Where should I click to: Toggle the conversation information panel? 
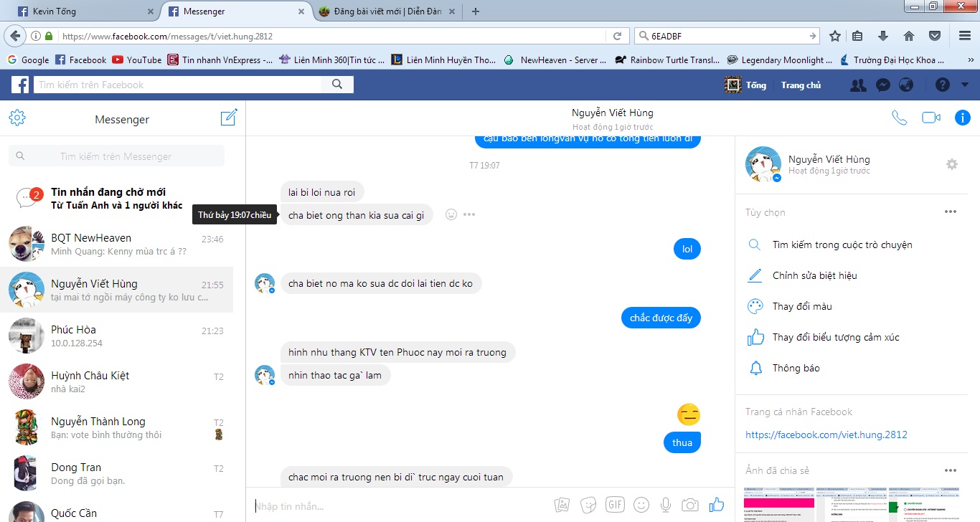click(963, 118)
